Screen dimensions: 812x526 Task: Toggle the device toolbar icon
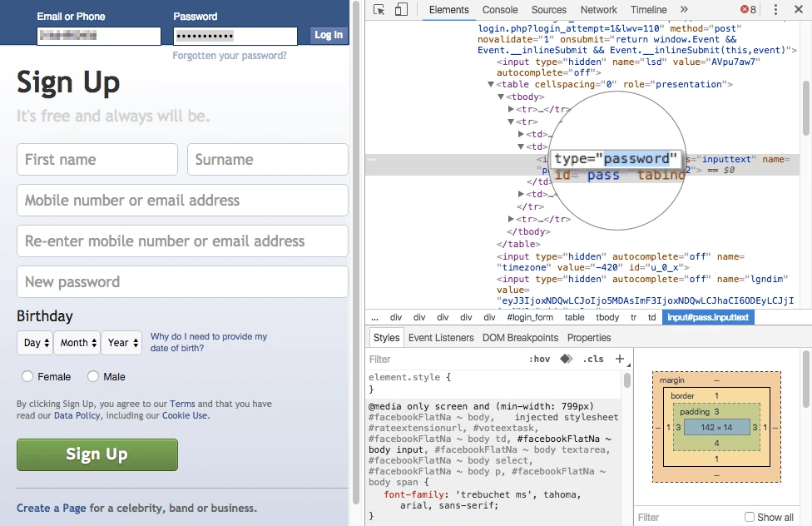[401, 10]
